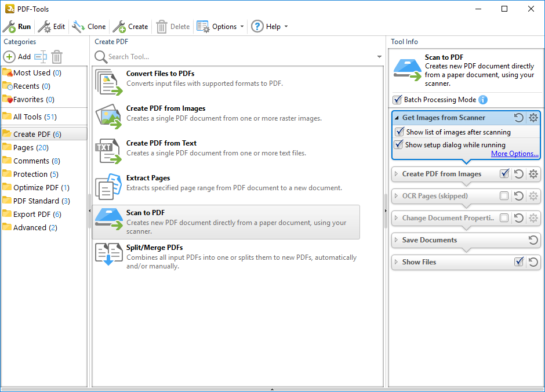Select the Create PDF from Text tool icon
The image size is (545, 392).
pyautogui.click(x=109, y=151)
